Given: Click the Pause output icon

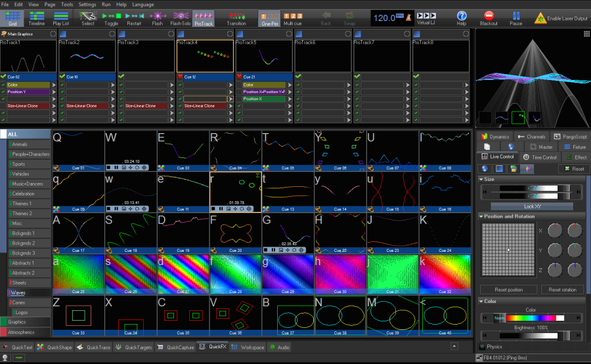Looking at the screenshot, I should [516, 16].
